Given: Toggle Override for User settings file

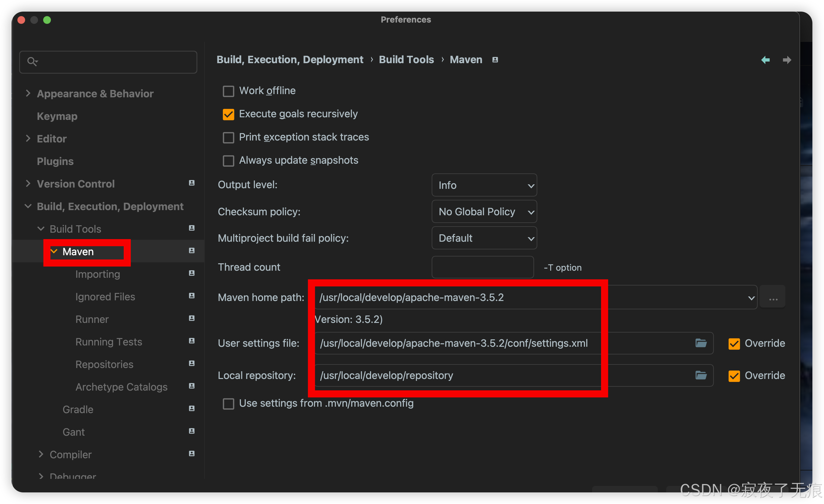Looking at the screenshot, I should pyautogui.click(x=734, y=344).
